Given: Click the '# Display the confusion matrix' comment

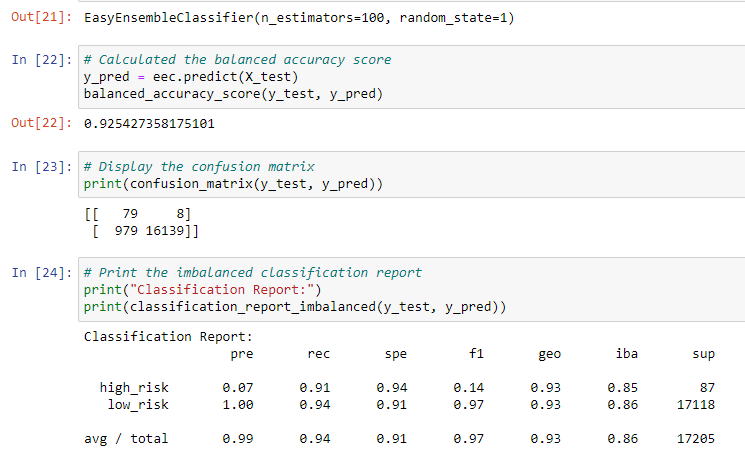Looking at the screenshot, I should (x=199, y=167).
